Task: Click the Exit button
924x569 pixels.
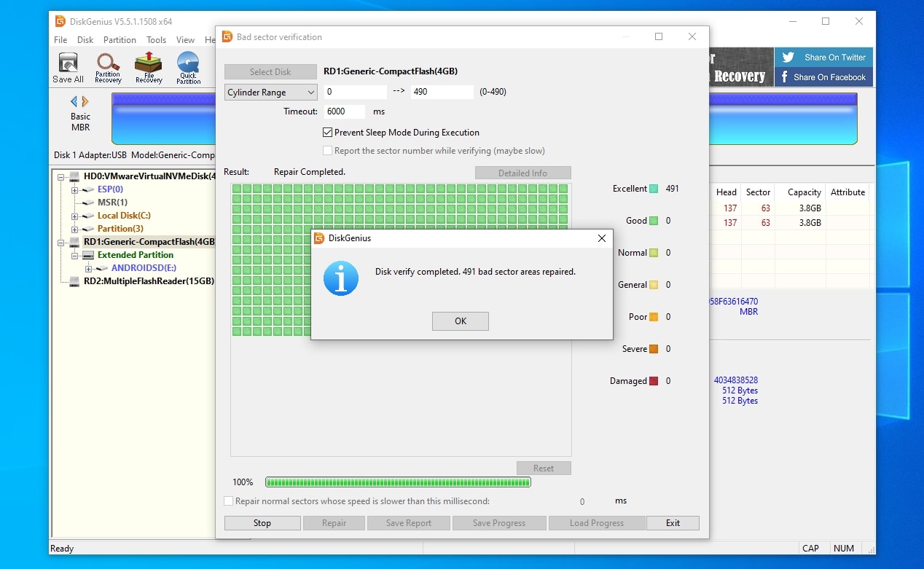Action: [673, 523]
